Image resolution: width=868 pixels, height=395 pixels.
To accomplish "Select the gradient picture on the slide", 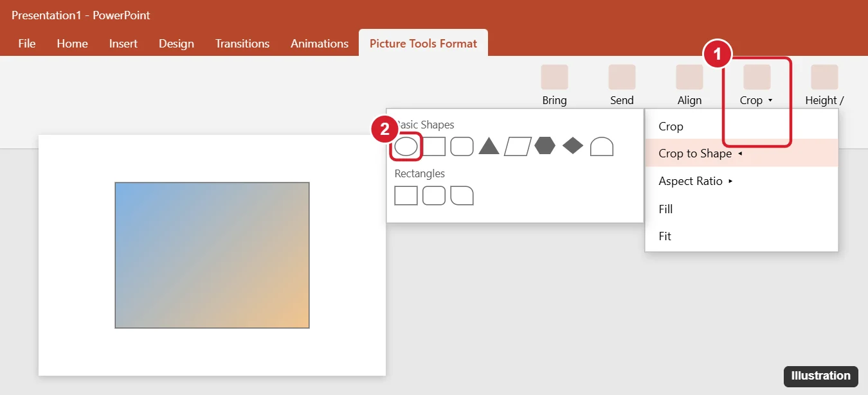I will [x=212, y=255].
